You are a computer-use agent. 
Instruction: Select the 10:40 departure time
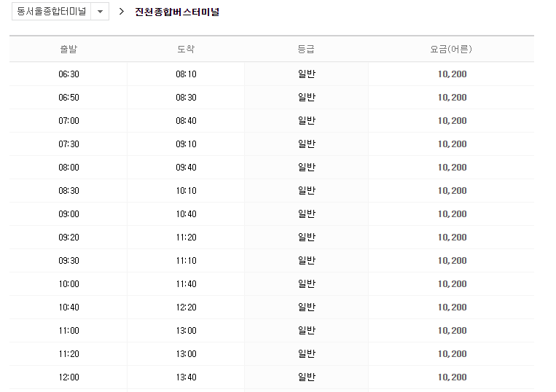68,307
